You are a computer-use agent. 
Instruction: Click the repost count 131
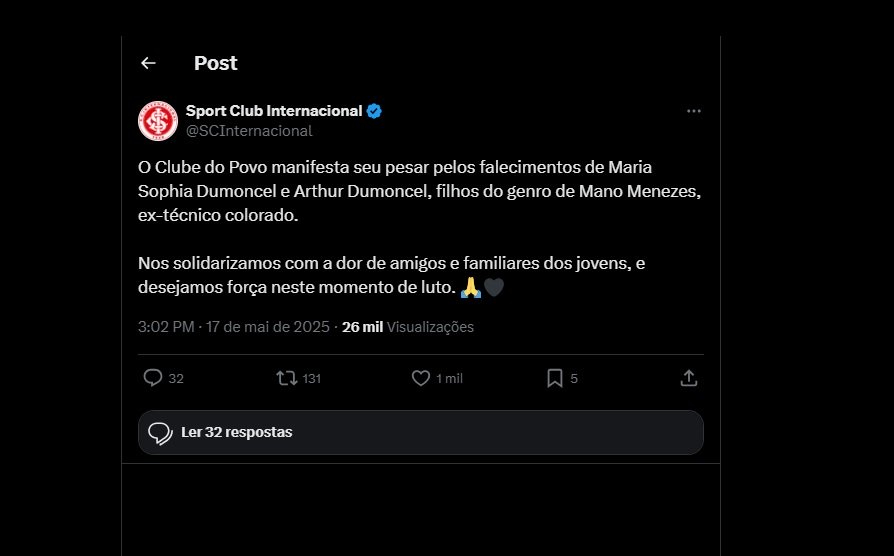point(311,379)
